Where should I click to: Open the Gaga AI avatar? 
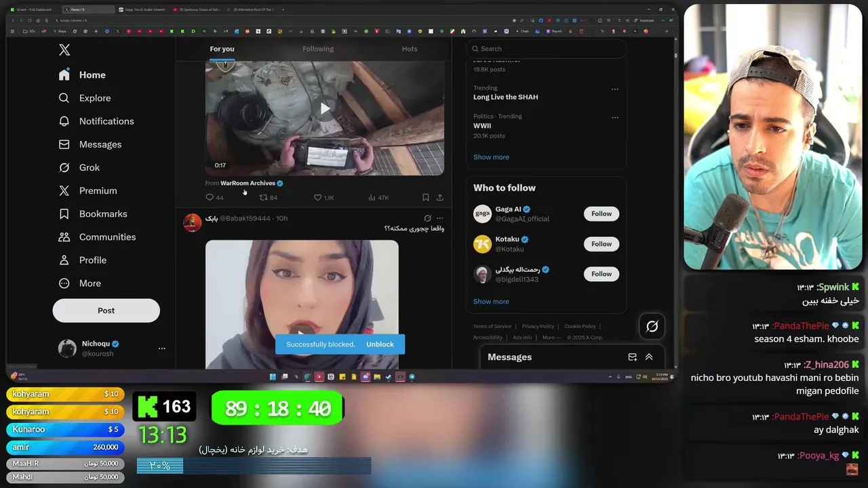coord(482,213)
